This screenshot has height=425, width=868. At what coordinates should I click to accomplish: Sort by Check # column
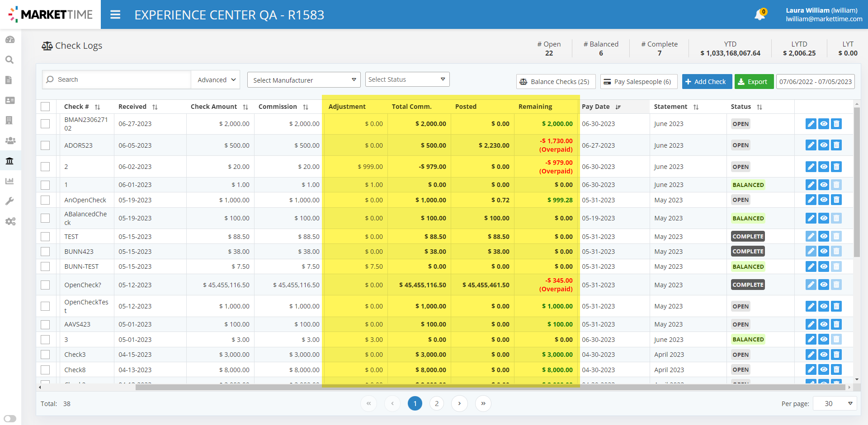pyautogui.click(x=97, y=107)
